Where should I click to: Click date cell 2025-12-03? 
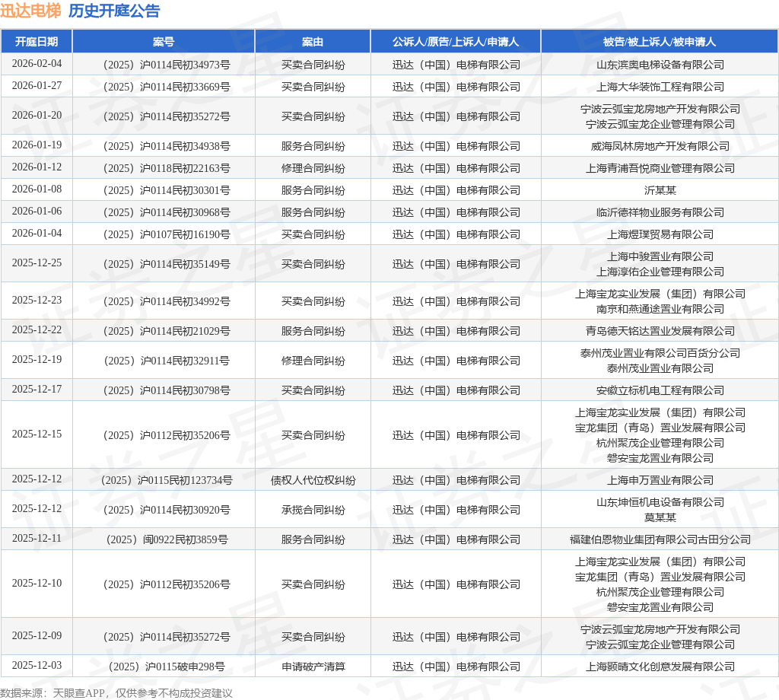point(37,666)
